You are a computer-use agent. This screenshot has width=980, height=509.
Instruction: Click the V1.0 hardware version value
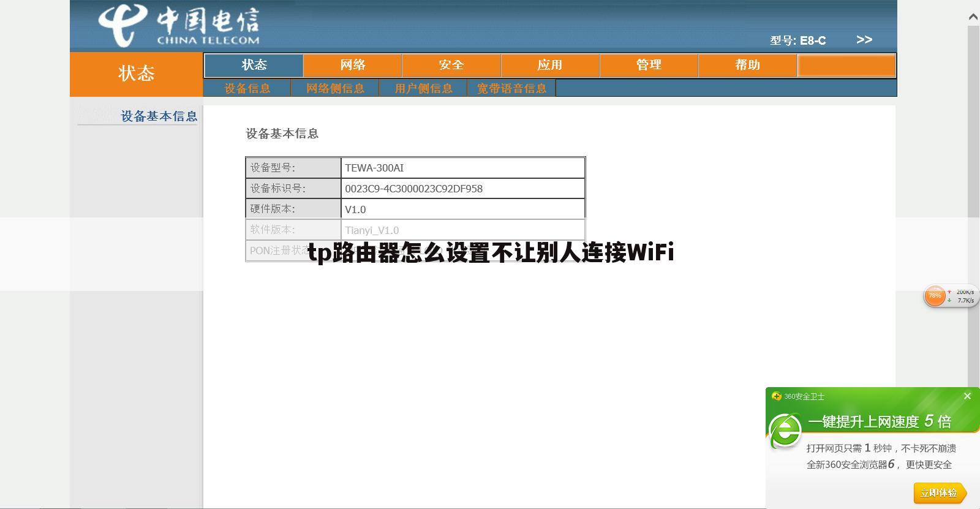tap(355, 209)
